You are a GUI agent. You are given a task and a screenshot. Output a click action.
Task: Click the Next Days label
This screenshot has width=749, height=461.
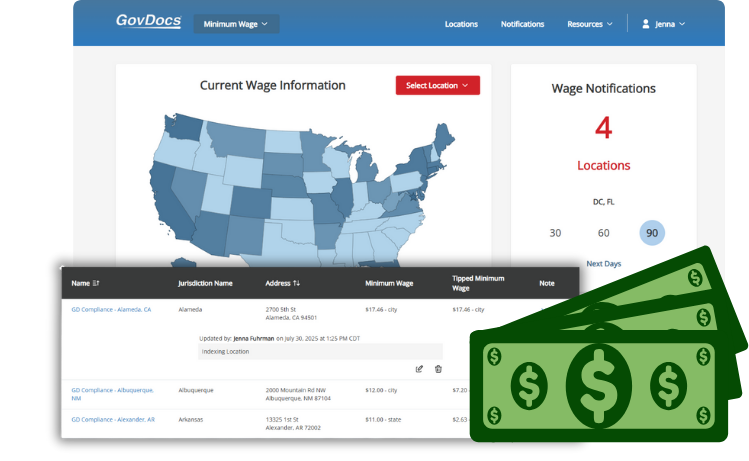coord(603,264)
